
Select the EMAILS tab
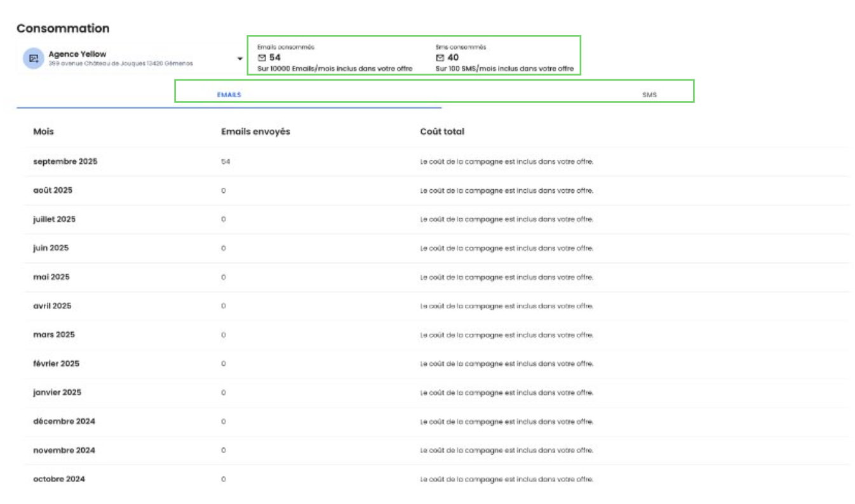[229, 95]
